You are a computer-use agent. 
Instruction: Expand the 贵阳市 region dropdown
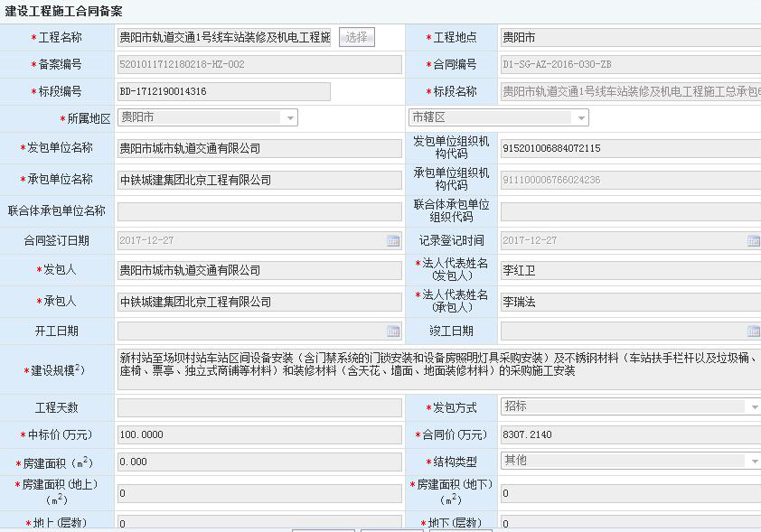click(x=289, y=118)
